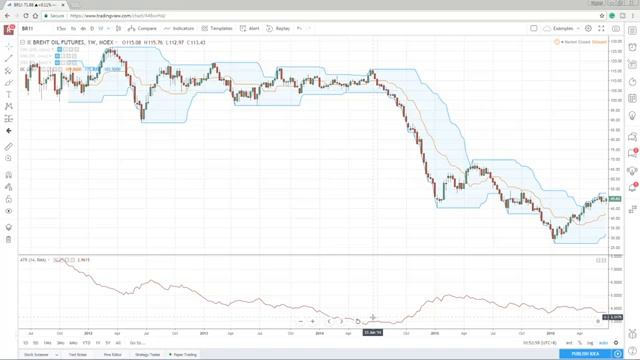Open the Indicators menu

tap(179, 29)
